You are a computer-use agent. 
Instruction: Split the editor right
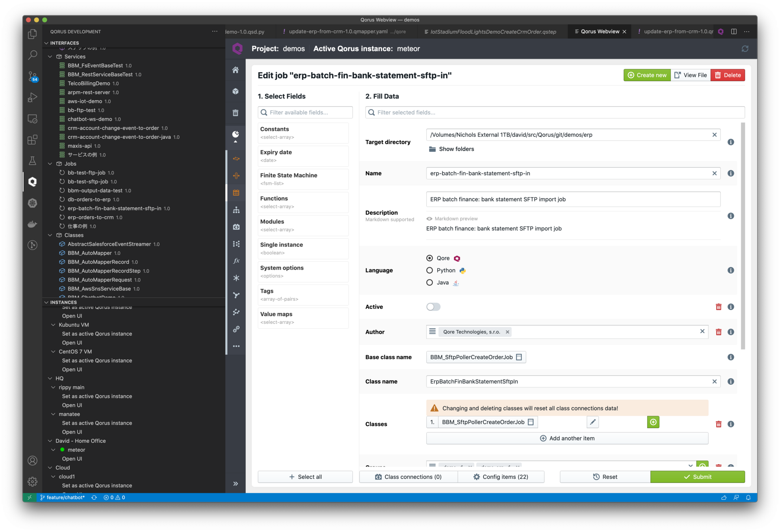click(734, 32)
